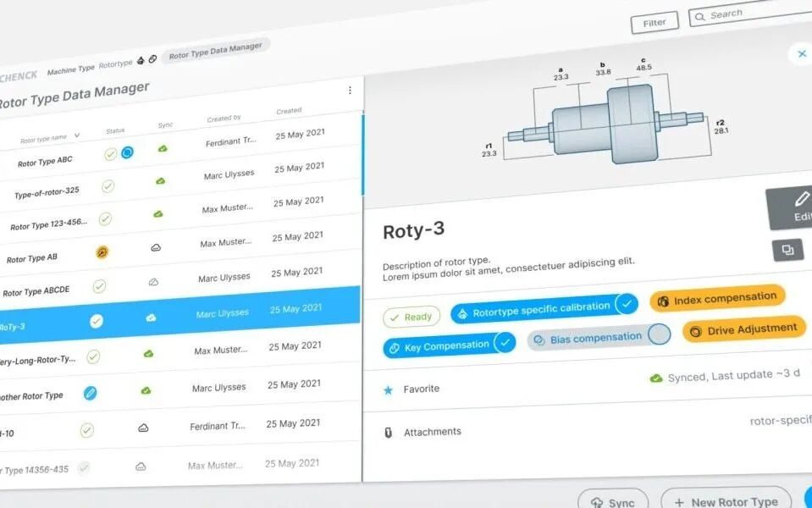Image resolution: width=812 pixels, height=508 pixels.
Task: Click unsynced cloud icon of Rotor Type AB
Action: [x=155, y=247]
